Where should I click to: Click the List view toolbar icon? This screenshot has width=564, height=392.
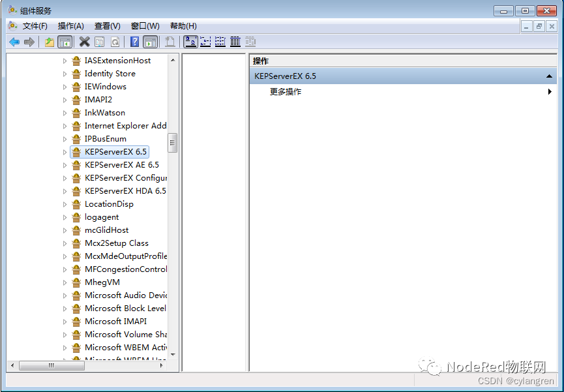point(220,42)
